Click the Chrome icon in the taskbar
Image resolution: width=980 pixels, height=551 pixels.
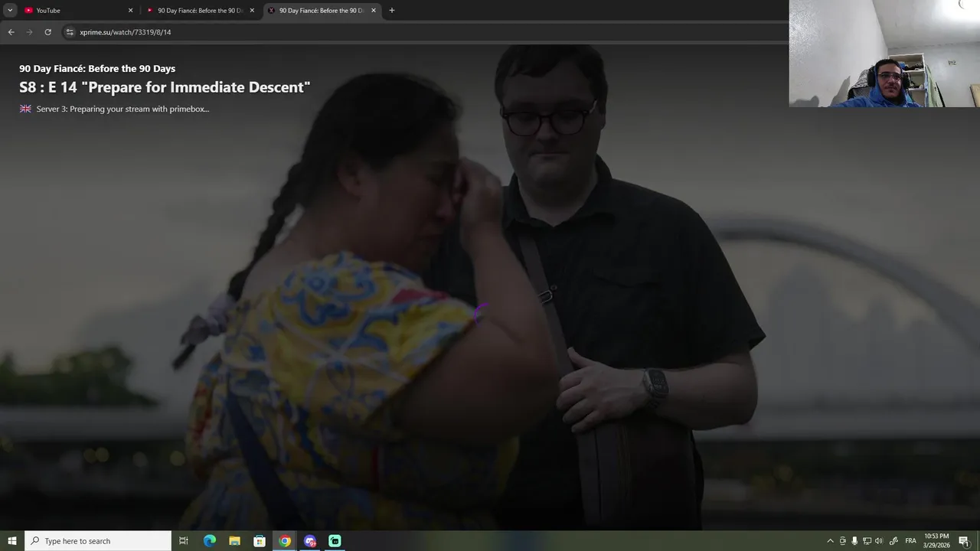point(285,541)
